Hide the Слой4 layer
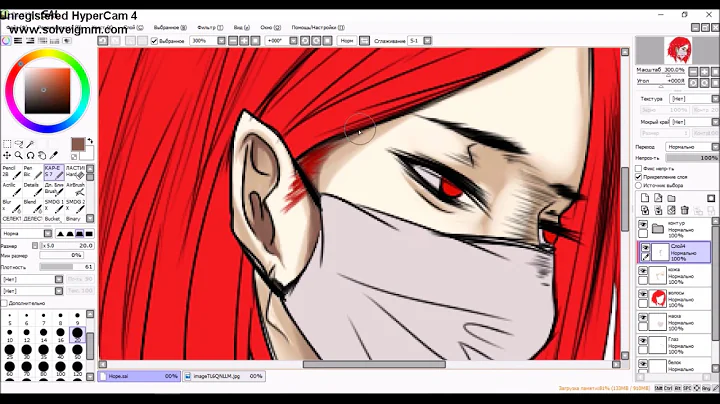The height and width of the screenshot is (404, 720). click(645, 248)
